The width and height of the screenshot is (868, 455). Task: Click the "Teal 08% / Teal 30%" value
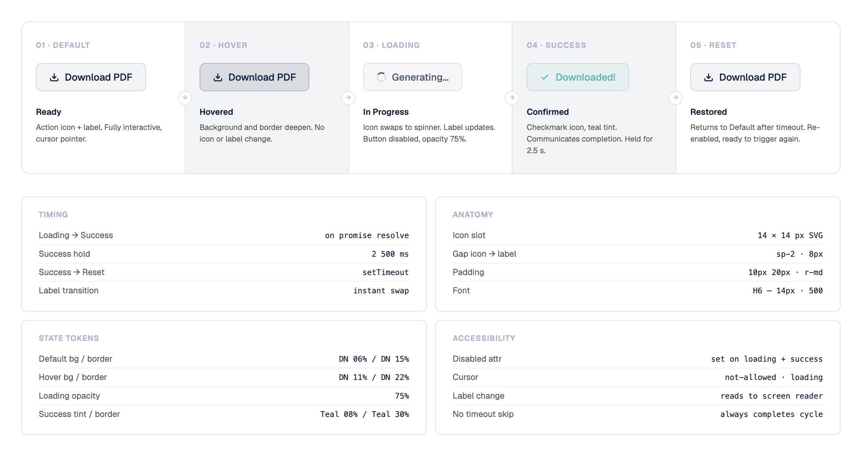(x=365, y=414)
